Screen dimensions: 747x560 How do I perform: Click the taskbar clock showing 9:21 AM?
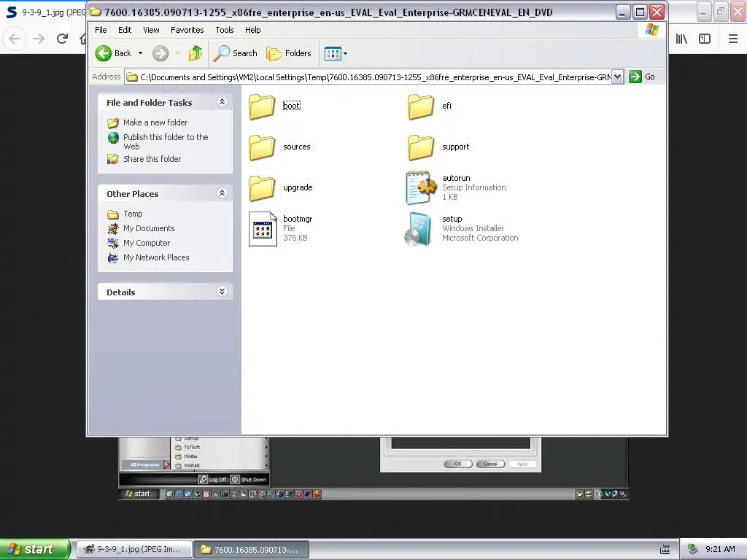coord(720,549)
